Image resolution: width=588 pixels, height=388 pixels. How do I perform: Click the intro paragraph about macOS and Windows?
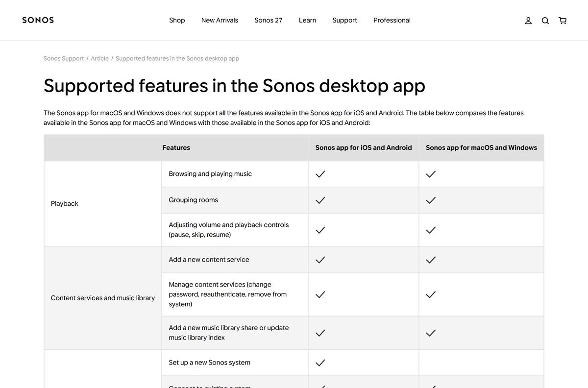coord(284,118)
